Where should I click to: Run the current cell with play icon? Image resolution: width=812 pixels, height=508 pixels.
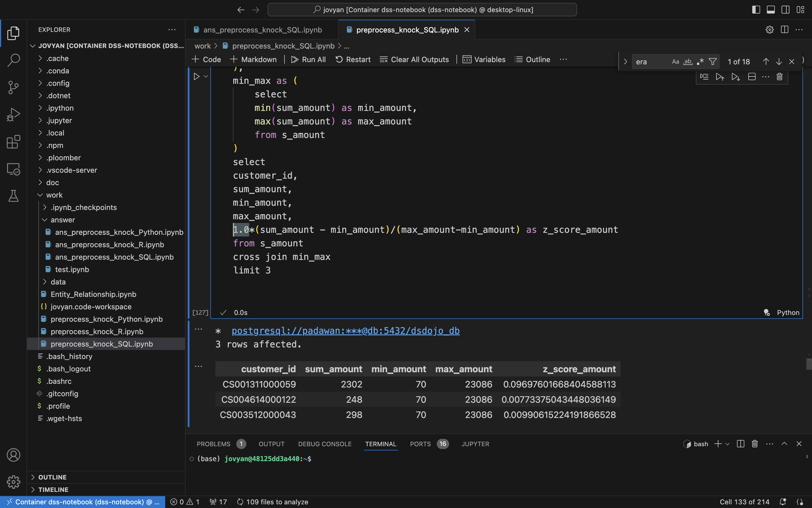coord(197,76)
